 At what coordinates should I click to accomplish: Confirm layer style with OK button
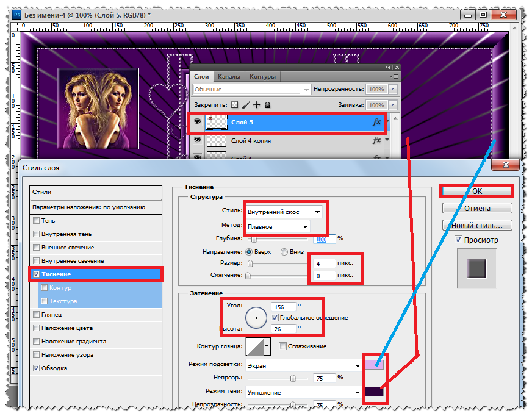[x=476, y=192]
